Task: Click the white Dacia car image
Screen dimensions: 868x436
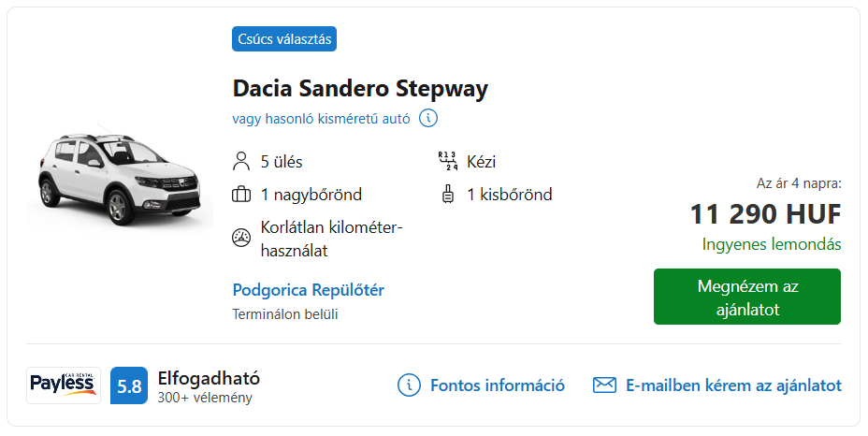Action: pos(120,175)
